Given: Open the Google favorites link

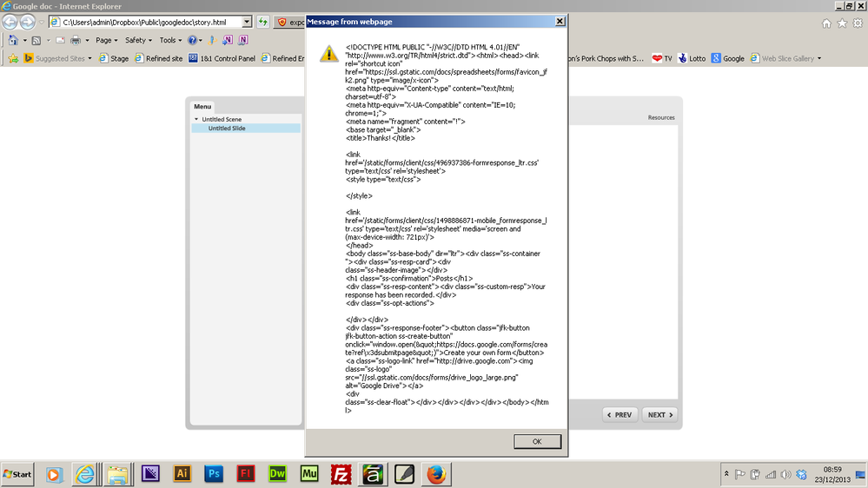Looking at the screenshot, I should coord(728,58).
